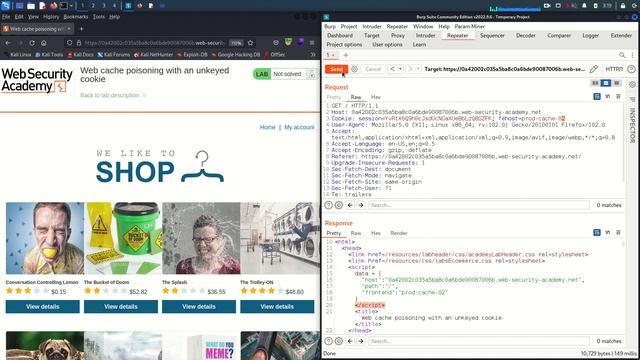Screen dimensions: 640x360
Task: Reload the page in Firefox
Action: [x=32, y=43]
